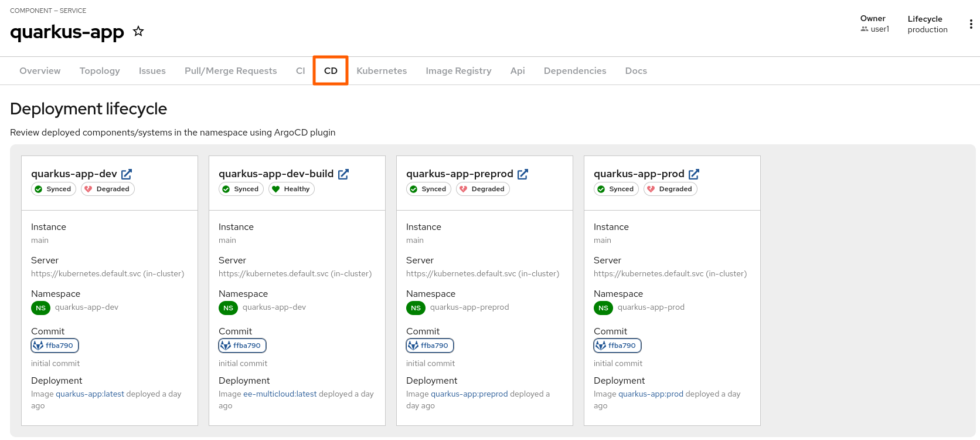The image size is (980, 440).
Task: Go to the Pull/Merge Requests tab
Action: tap(230, 71)
